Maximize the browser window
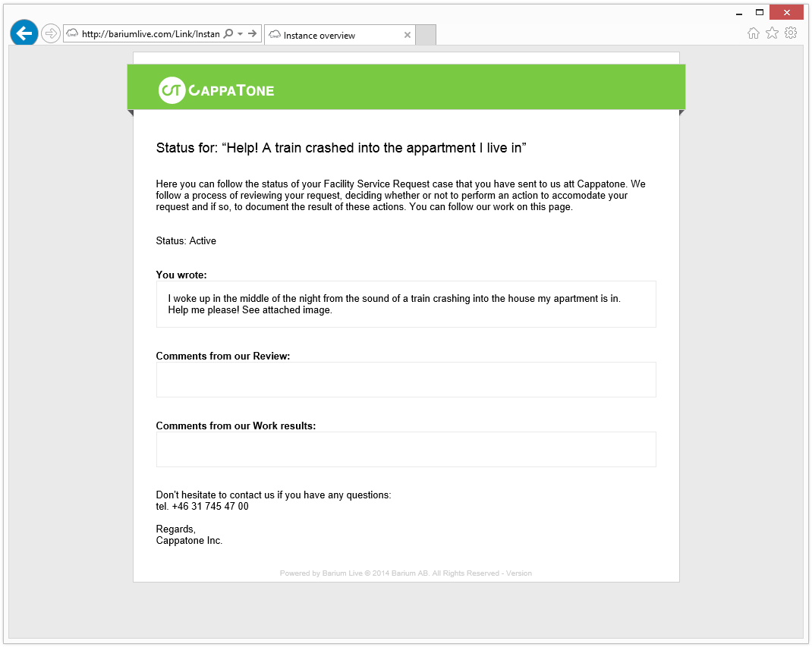The width and height of the screenshot is (812, 647). pos(760,13)
